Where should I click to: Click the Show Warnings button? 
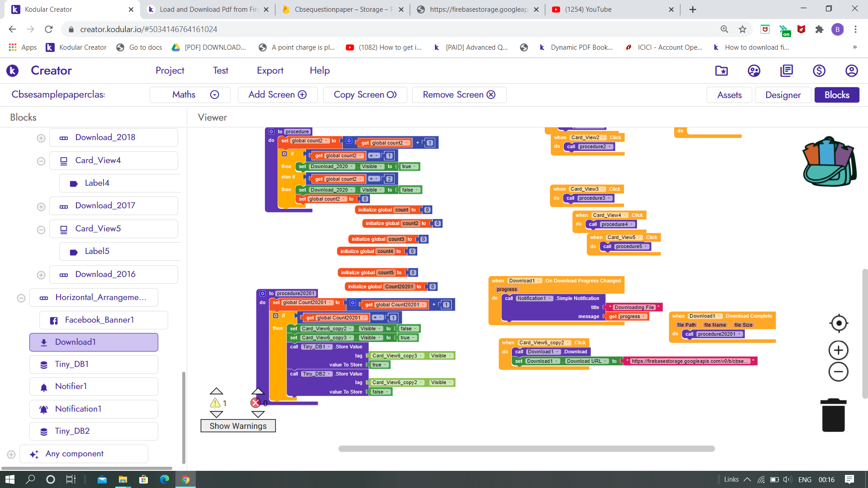[x=238, y=426]
